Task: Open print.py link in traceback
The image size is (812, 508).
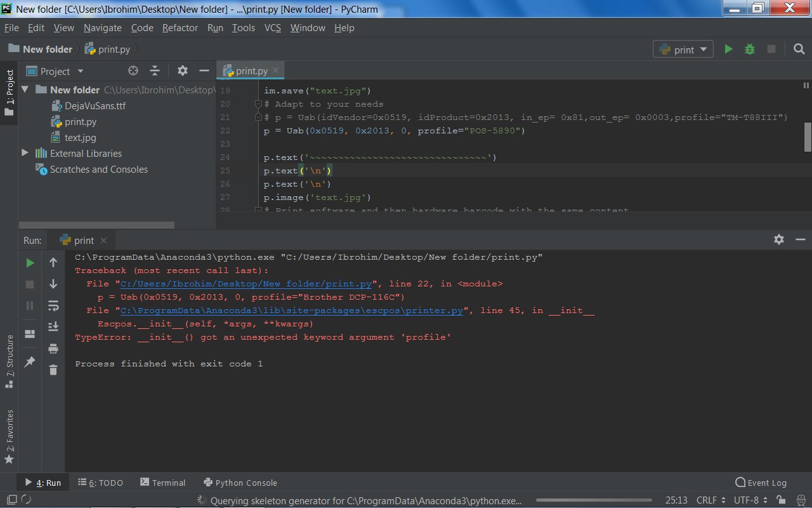Action: pyautogui.click(x=246, y=284)
